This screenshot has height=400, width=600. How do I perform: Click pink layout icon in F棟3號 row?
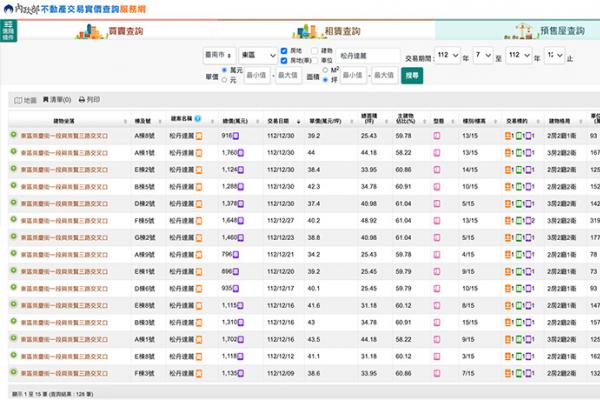point(437,373)
